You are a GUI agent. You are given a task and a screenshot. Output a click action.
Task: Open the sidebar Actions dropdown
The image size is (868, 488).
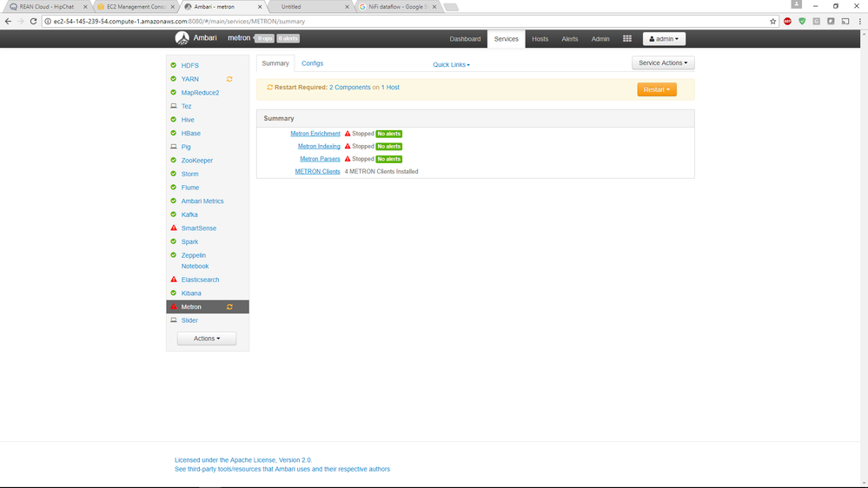click(x=207, y=339)
